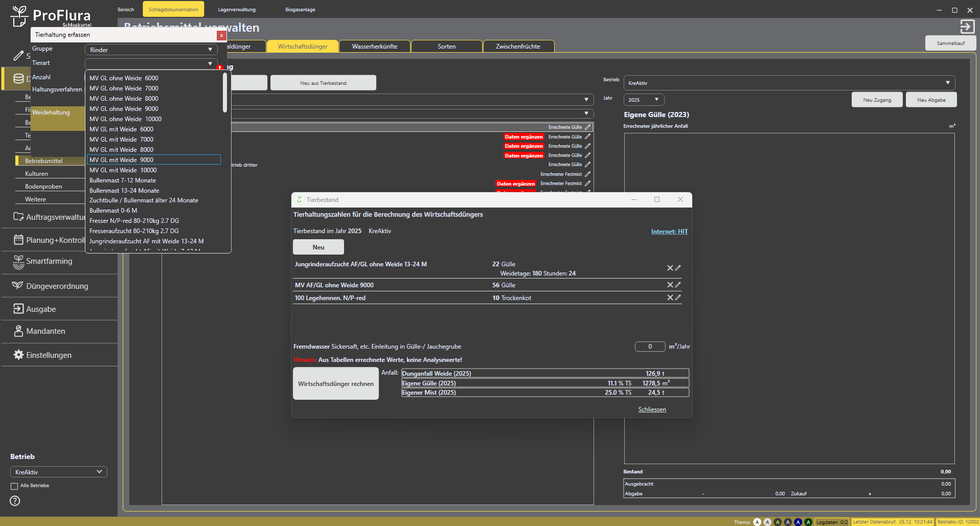Select the dark blue theme swatch
This screenshot has height=526, width=980.
pos(798,522)
